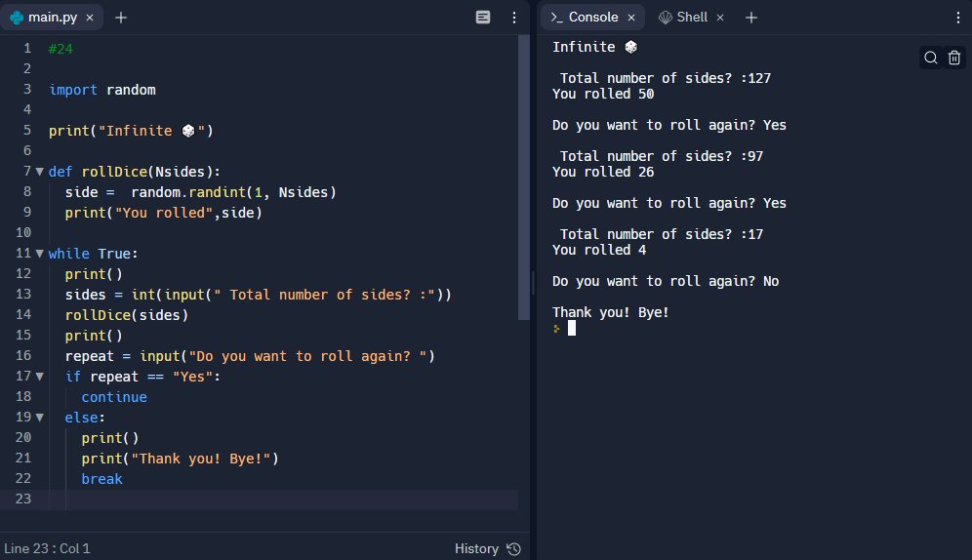Click the 'import random' code line
The width and height of the screenshot is (972, 560).
coord(102,90)
